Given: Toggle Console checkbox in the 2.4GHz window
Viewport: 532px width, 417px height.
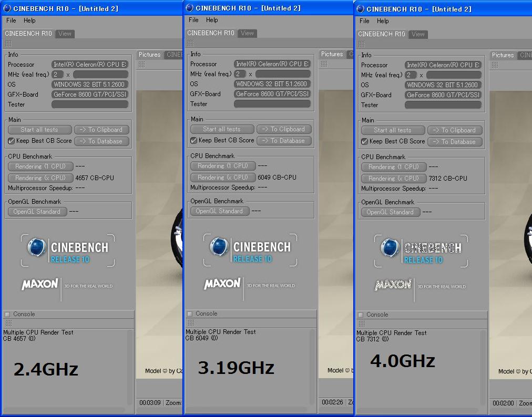Looking at the screenshot, I should 7,314.
